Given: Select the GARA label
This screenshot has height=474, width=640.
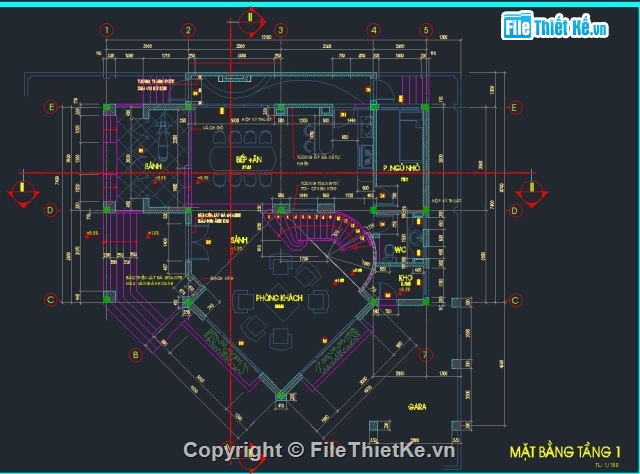Looking at the screenshot, I should click(417, 407).
